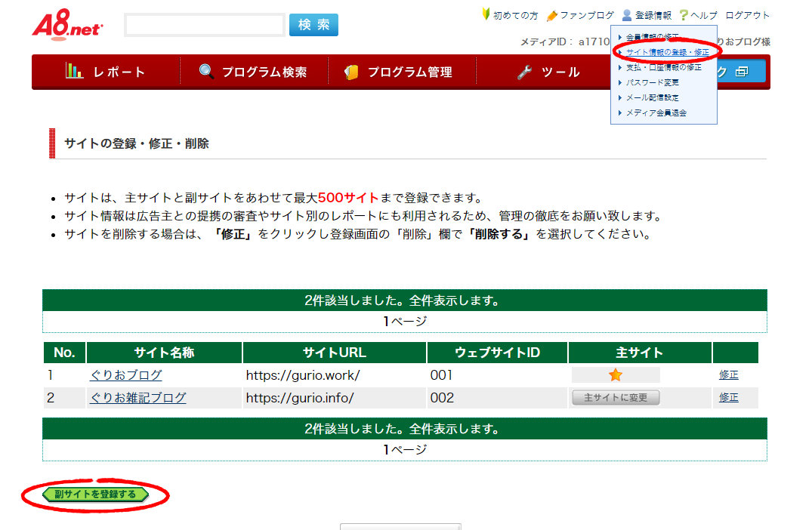Viewport: 812px width, 530px height.
Task: Click the gold star main-site icon
Action: coord(616,375)
